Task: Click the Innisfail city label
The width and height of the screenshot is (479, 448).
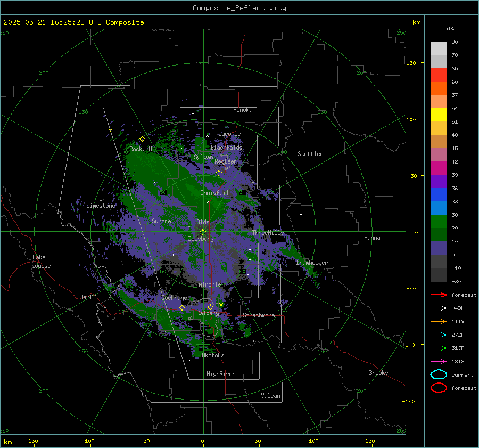Action: 215,193
